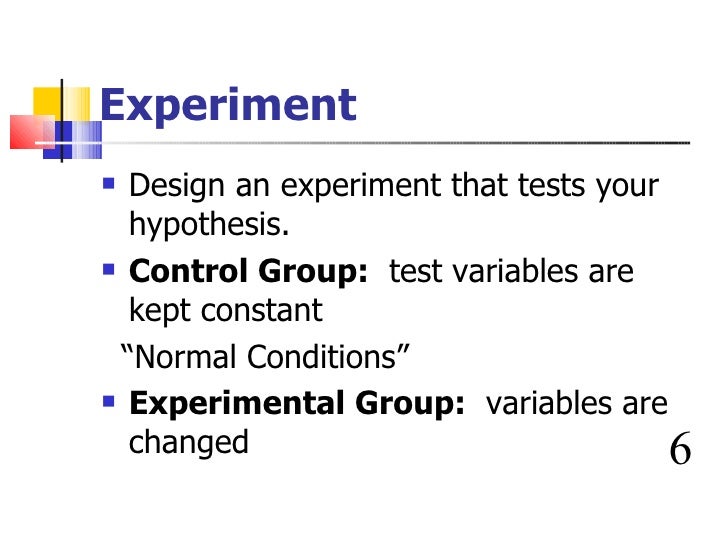Image resolution: width=728 pixels, height=546 pixels.
Task: Click the slide number 6
Action: (680, 448)
